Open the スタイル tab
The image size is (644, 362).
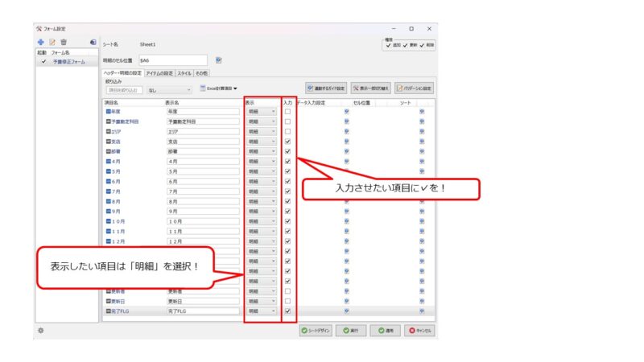point(184,73)
